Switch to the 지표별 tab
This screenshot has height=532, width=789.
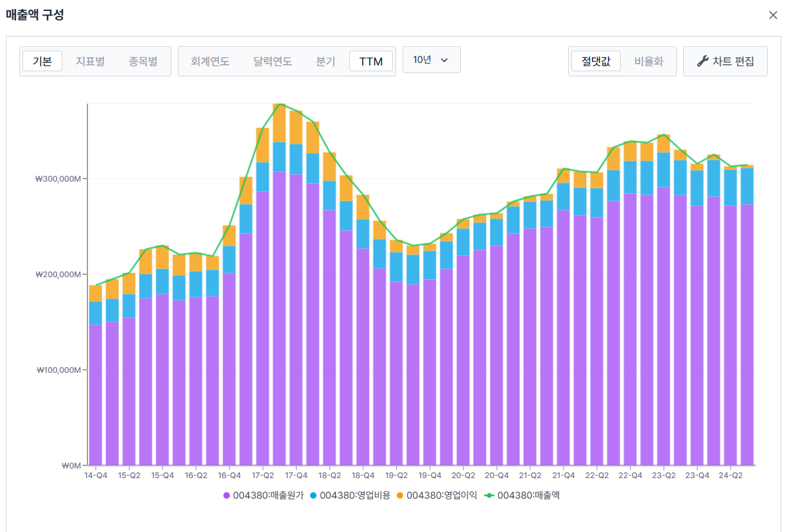tap(90, 62)
